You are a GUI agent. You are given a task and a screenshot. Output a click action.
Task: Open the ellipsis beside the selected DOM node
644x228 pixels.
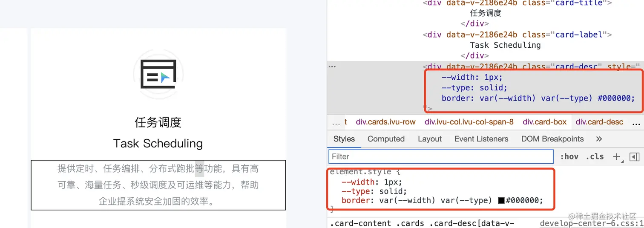[332, 66]
